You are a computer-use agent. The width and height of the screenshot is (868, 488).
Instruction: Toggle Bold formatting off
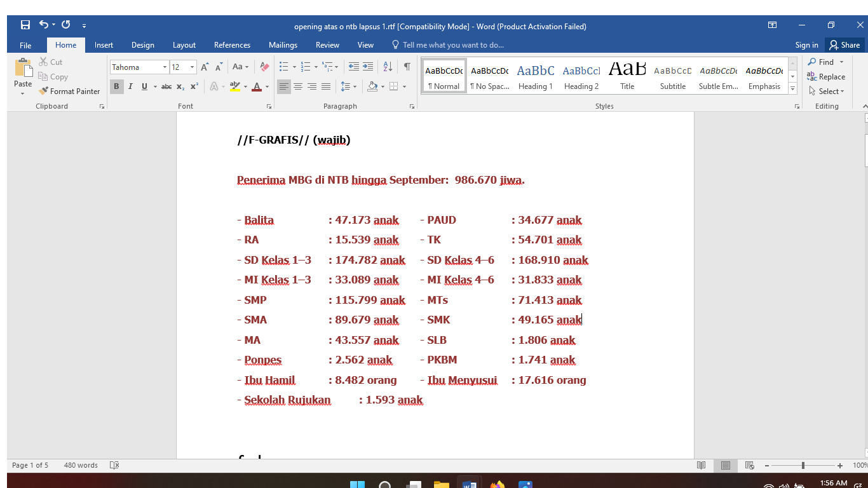coord(116,86)
